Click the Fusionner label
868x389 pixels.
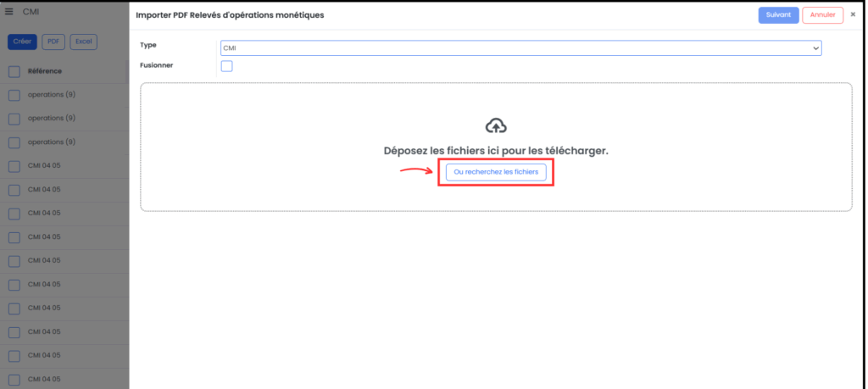coord(157,64)
